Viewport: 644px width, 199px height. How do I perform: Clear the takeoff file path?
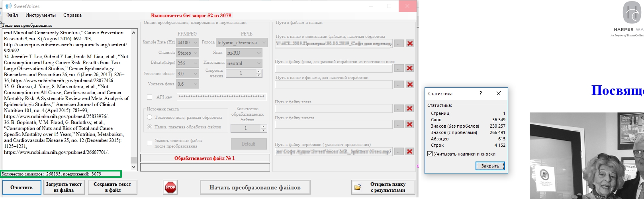coord(409,108)
